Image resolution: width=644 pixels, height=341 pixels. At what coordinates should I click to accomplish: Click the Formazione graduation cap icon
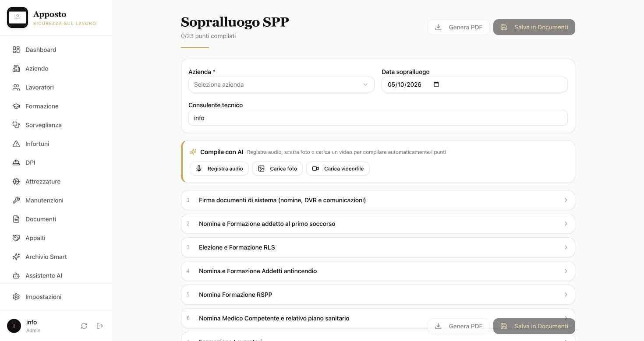pos(16,106)
